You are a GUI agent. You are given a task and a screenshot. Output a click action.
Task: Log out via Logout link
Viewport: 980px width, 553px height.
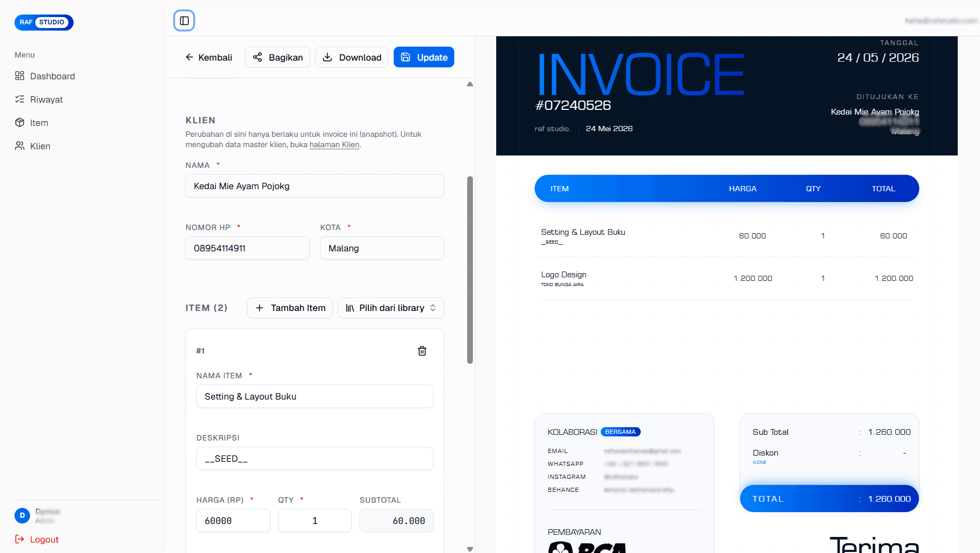[x=37, y=540]
